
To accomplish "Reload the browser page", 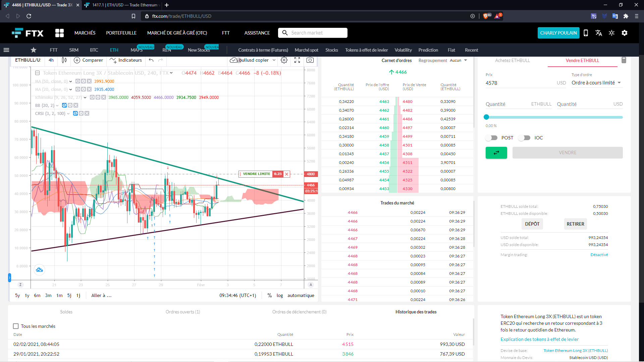I will [x=29, y=16].
